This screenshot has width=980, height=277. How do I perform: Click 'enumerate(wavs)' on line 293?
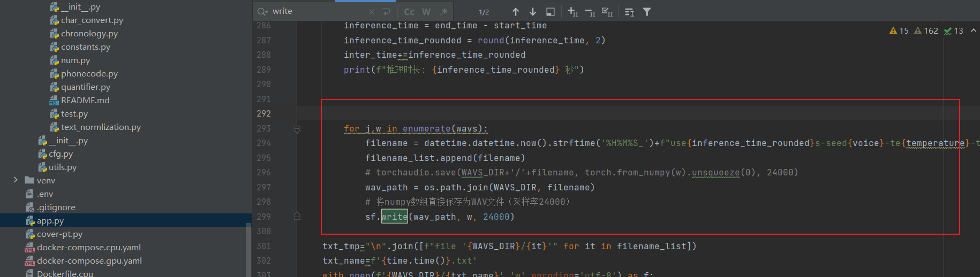442,129
